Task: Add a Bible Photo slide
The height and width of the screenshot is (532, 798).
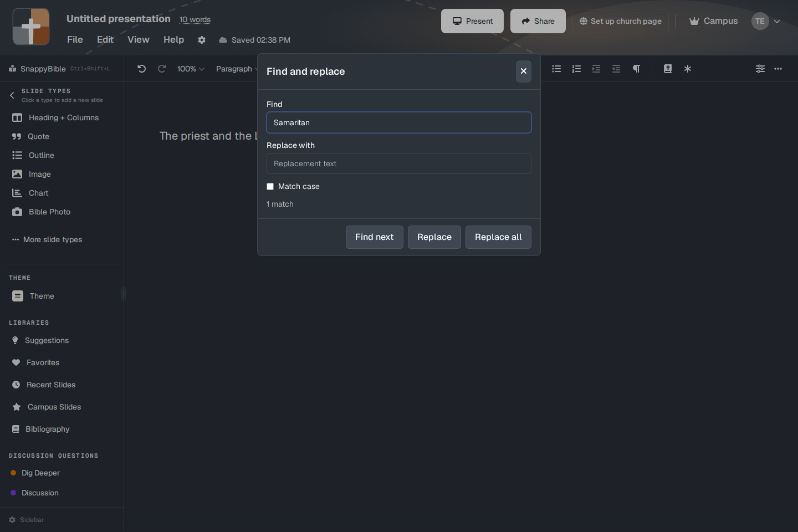Action: pyautogui.click(x=42, y=212)
